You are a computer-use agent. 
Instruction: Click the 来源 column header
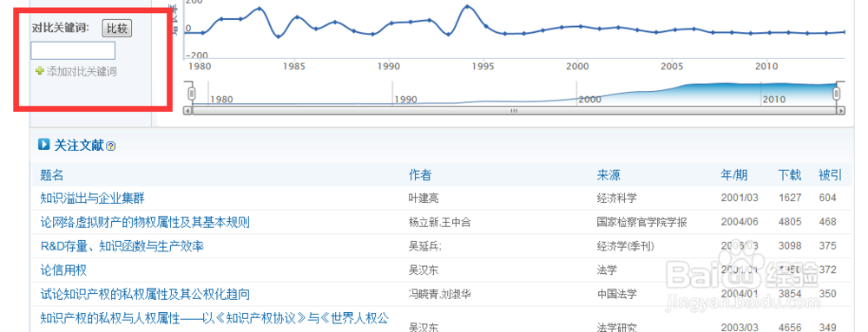click(x=608, y=175)
